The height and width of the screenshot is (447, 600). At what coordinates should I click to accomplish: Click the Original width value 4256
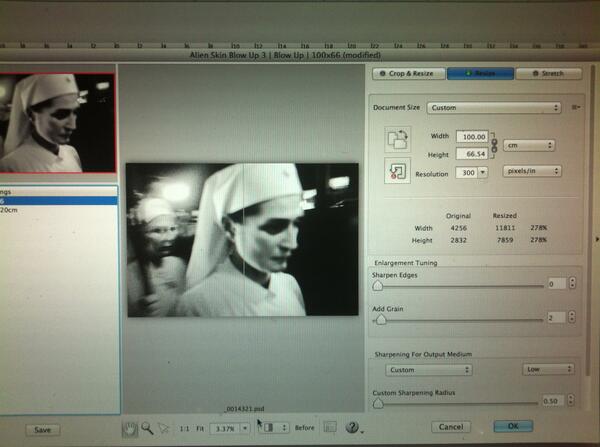[458, 228]
